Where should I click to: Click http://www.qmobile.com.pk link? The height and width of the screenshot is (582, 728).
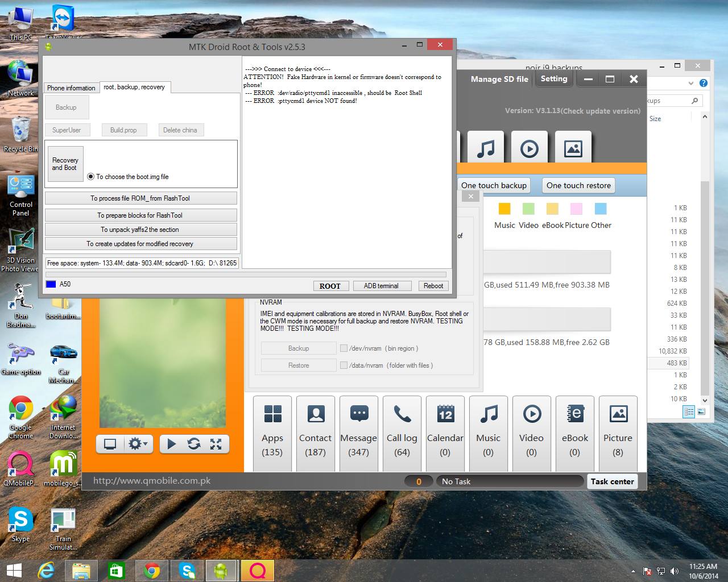tap(152, 481)
